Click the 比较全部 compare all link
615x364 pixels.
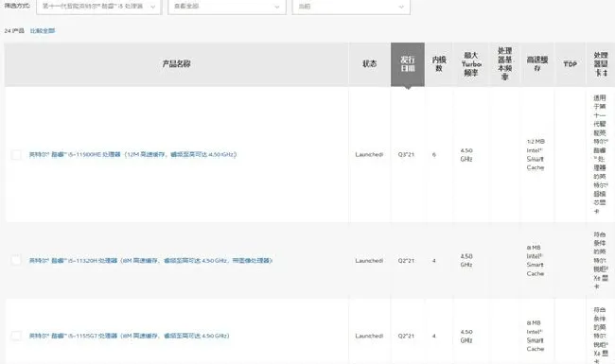click(x=43, y=30)
